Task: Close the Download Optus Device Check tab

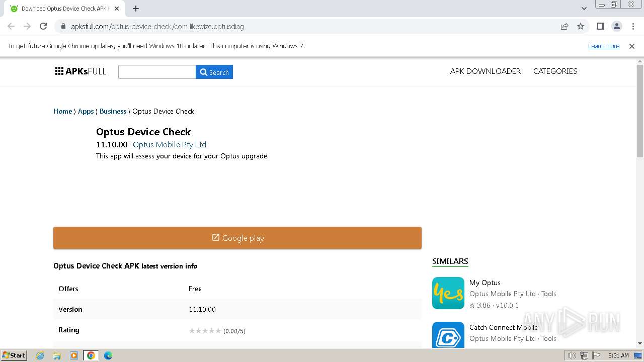Action: point(117,9)
